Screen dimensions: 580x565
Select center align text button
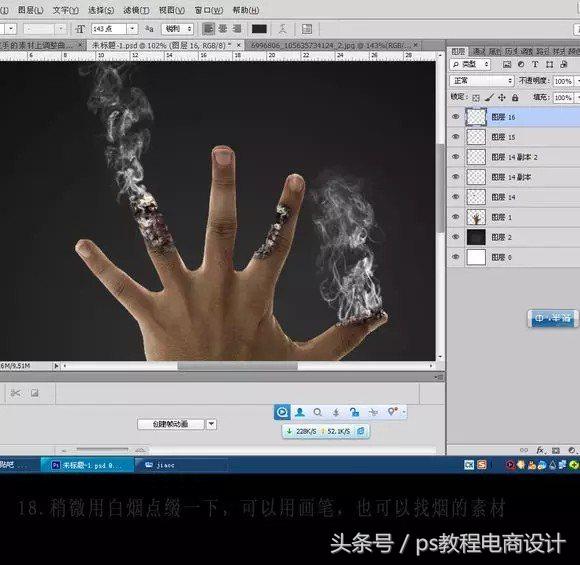click(x=223, y=29)
